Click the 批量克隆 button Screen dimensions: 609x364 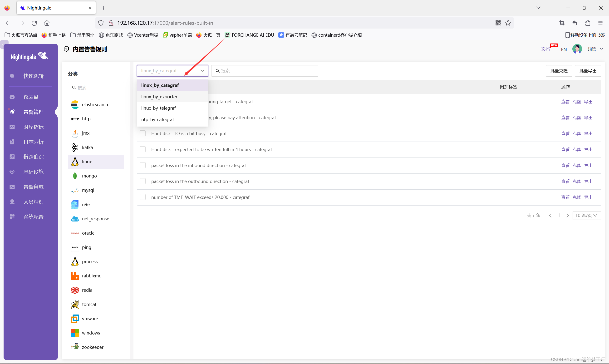point(559,71)
